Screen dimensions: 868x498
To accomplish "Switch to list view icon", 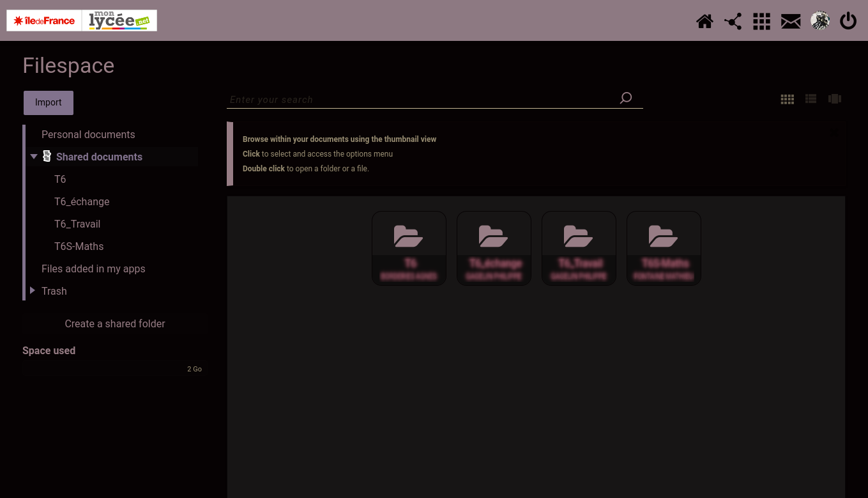I will pos(811,99).
